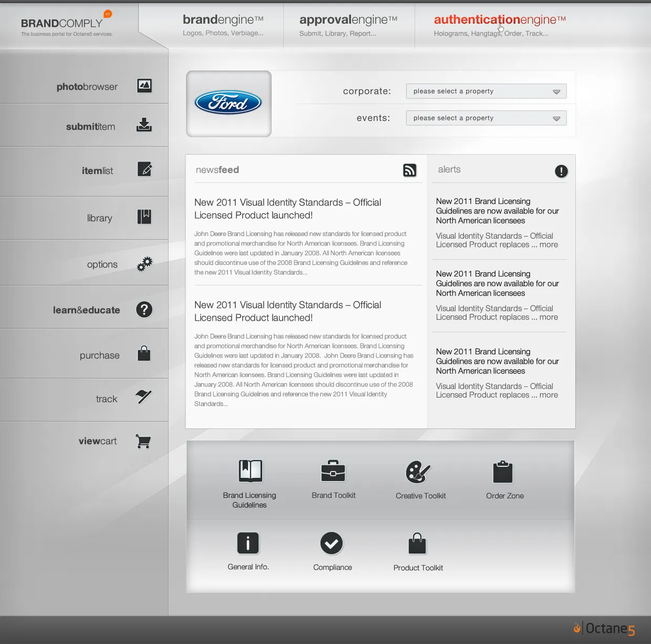
Task: Click the Brand Licensing Guidelines label
Action: (x=250, y=500)
